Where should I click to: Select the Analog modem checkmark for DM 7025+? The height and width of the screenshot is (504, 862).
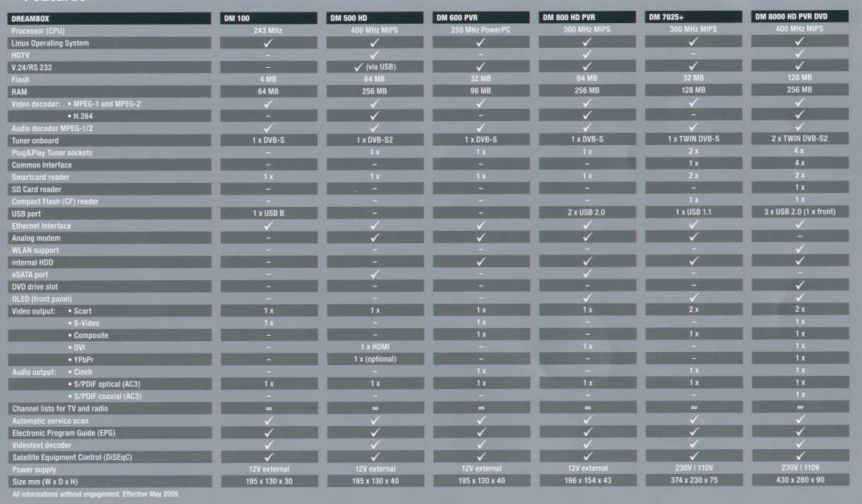point(692,238)
